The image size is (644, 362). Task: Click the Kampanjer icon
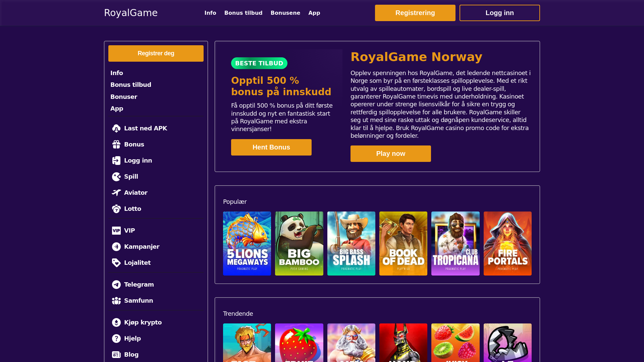coord(116,247)
